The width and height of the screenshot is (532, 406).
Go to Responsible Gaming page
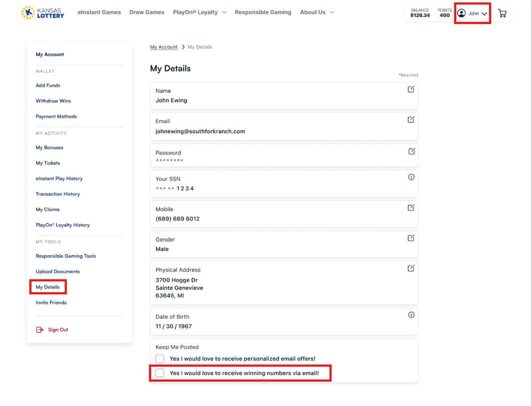(263, 12)
